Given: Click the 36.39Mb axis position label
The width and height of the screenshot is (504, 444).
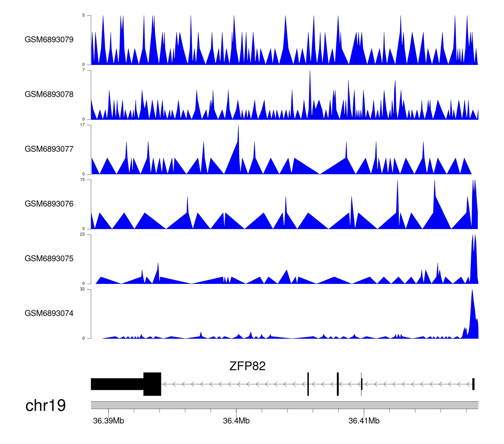Looking at the screenshot, I should pos(109,421).
